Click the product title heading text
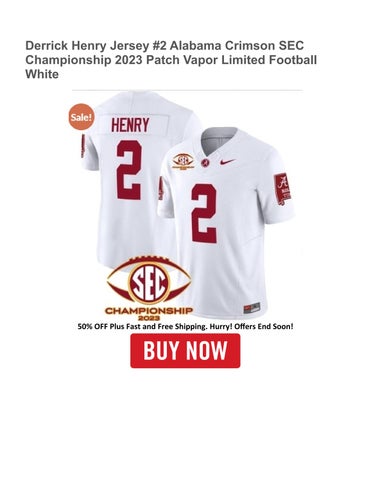371x480 pixels. point(171,60)
